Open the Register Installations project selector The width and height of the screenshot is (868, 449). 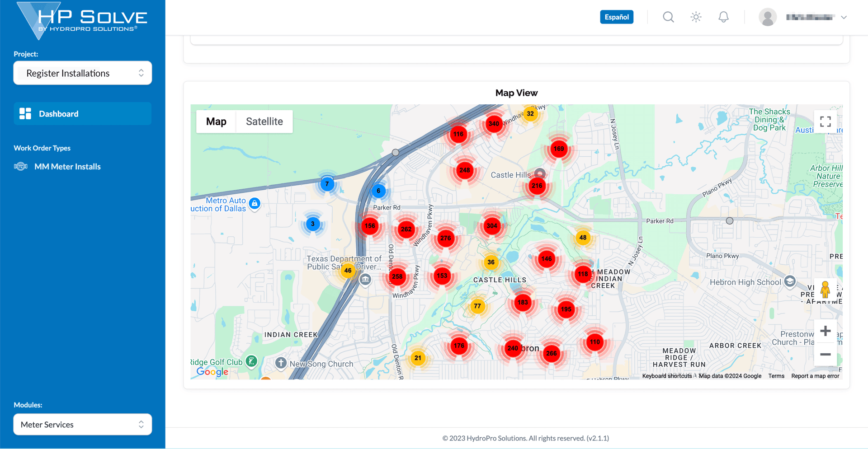[82, 73]
